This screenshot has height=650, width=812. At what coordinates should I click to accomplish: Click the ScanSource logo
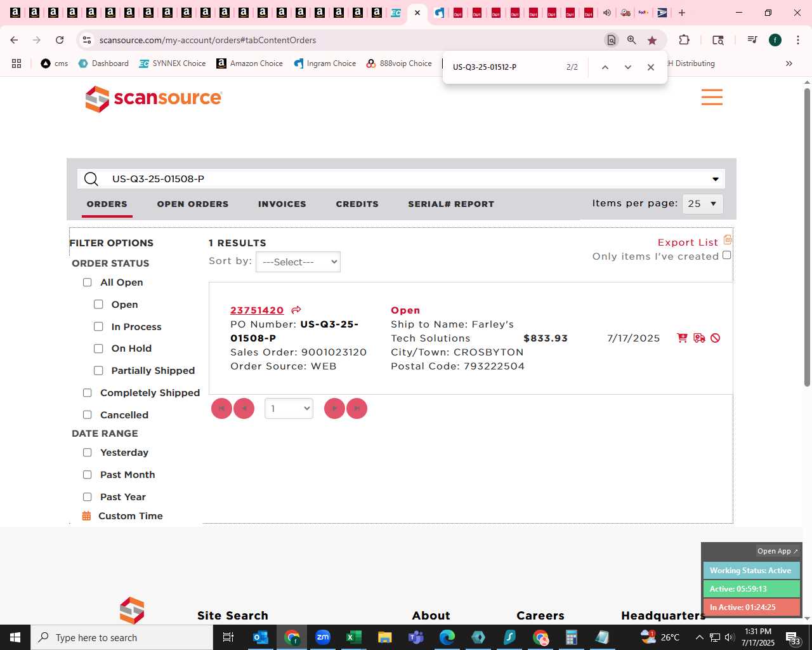154,99
